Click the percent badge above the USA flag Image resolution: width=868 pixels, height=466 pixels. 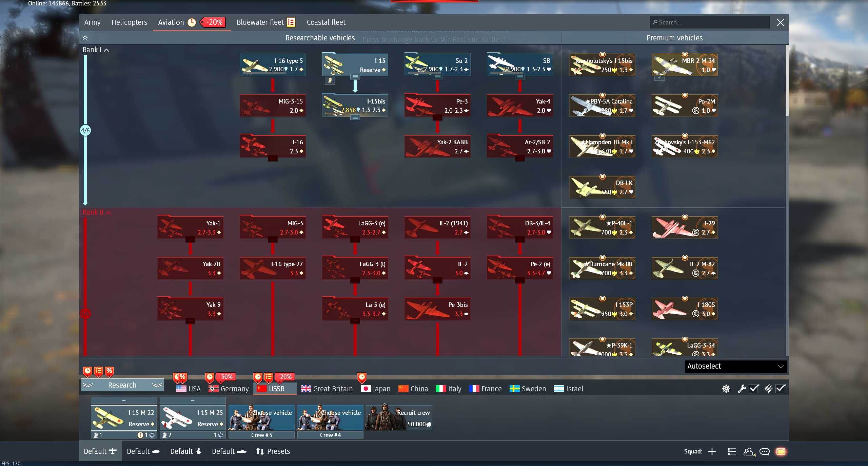(x=182, y=377)
